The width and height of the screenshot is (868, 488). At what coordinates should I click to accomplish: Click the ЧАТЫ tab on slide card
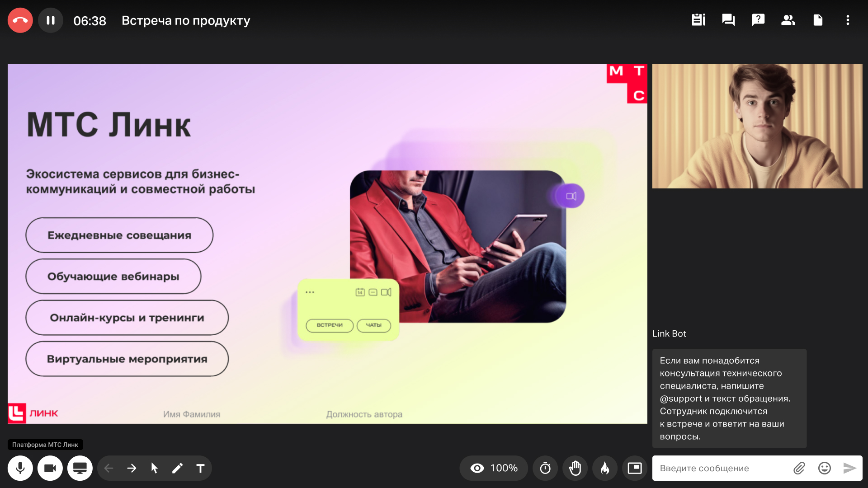374,325
